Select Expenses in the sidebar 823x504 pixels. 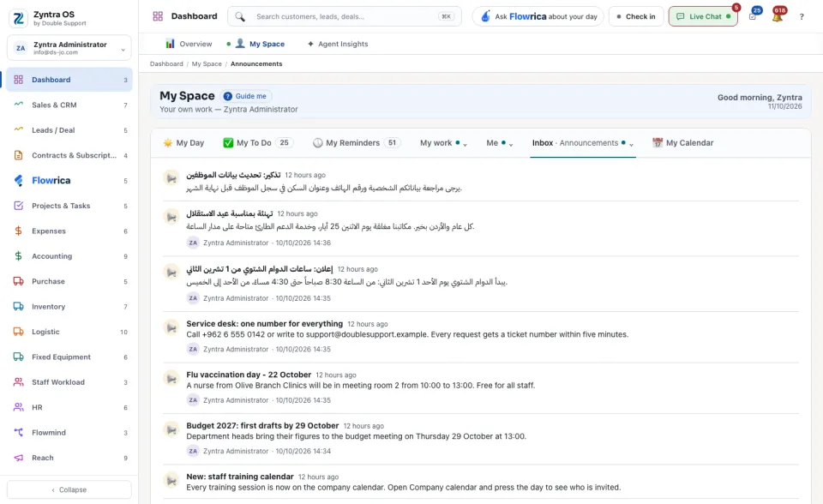(69, 231)
